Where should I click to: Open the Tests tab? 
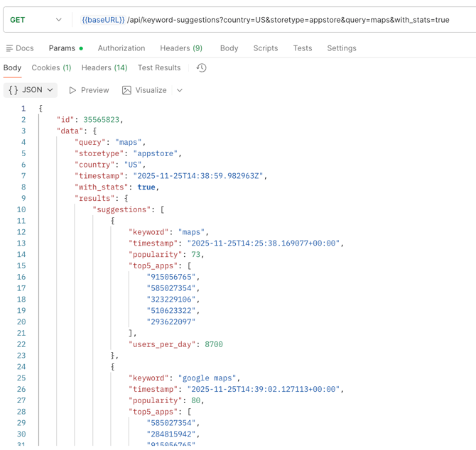[x=302, y=48]
